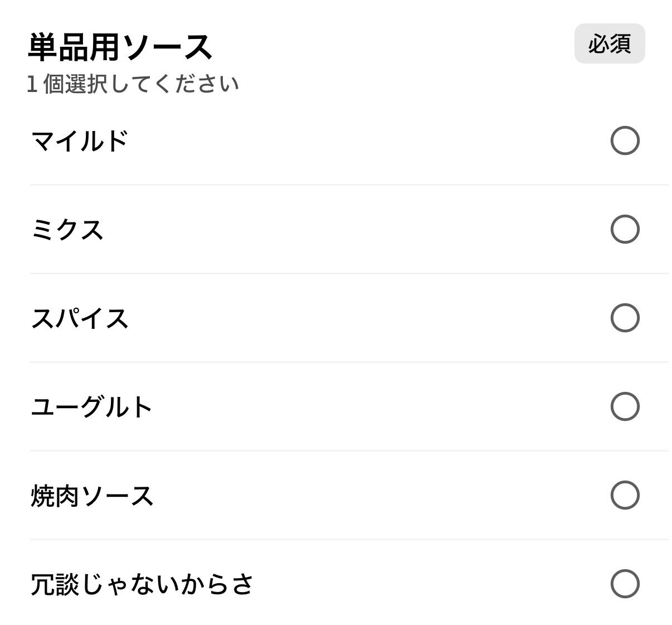Click the divider line below ミクス
The height and width of the screenshot is (625, 672).
[349, 273]
